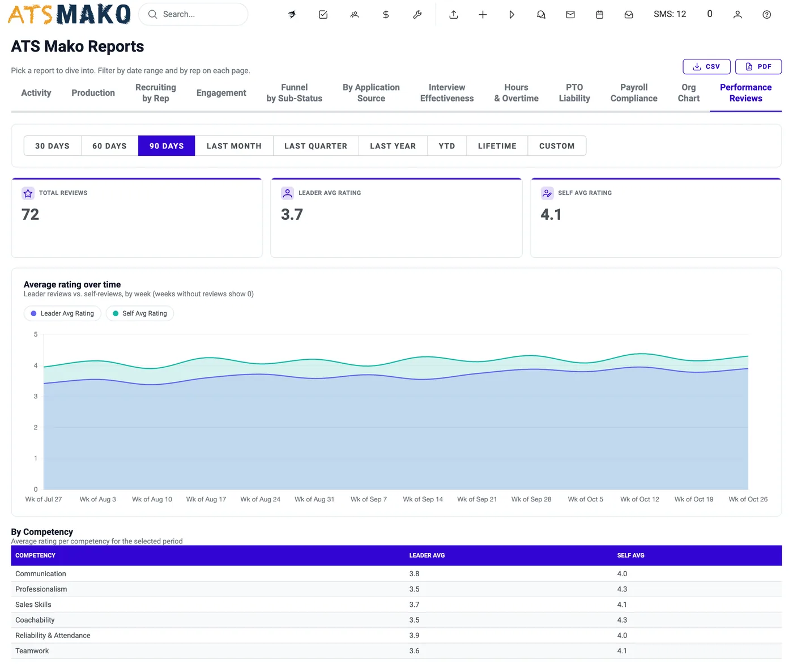Open the Engagement tab
The height and width of the screenshot is (672, 793).
[x=221, y=93]
